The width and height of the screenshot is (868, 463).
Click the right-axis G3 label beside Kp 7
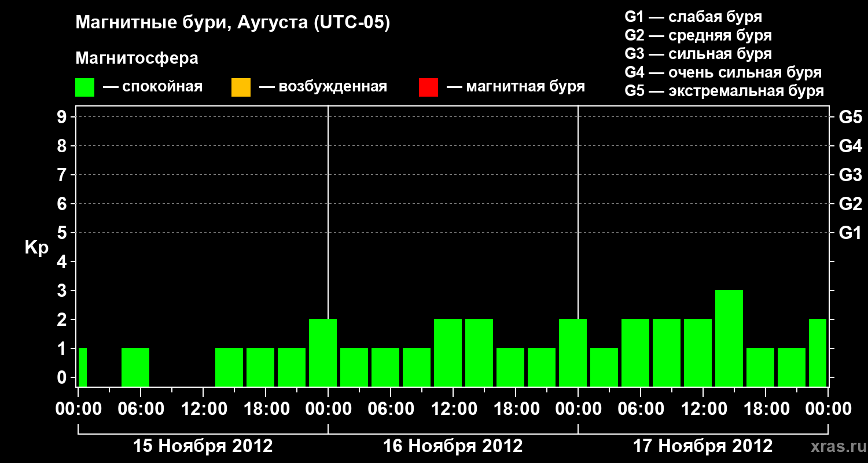click(x=851, y=175)
